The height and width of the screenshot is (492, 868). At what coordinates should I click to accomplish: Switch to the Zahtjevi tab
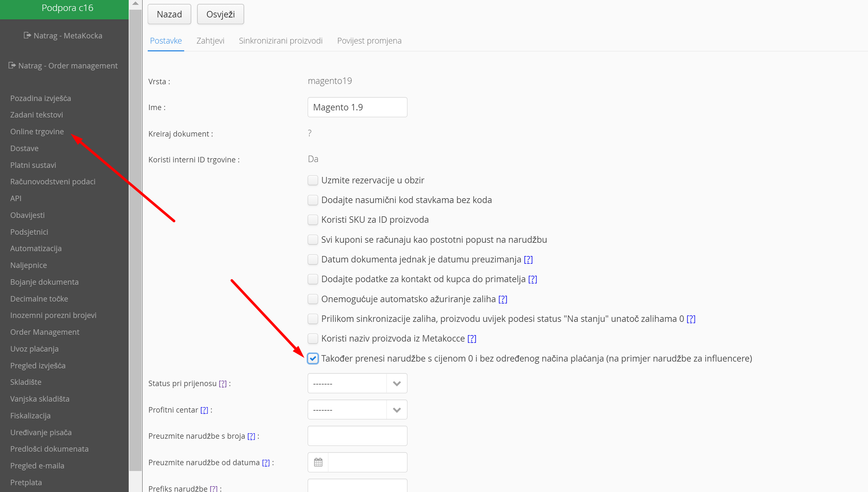(x=210, y=41)
